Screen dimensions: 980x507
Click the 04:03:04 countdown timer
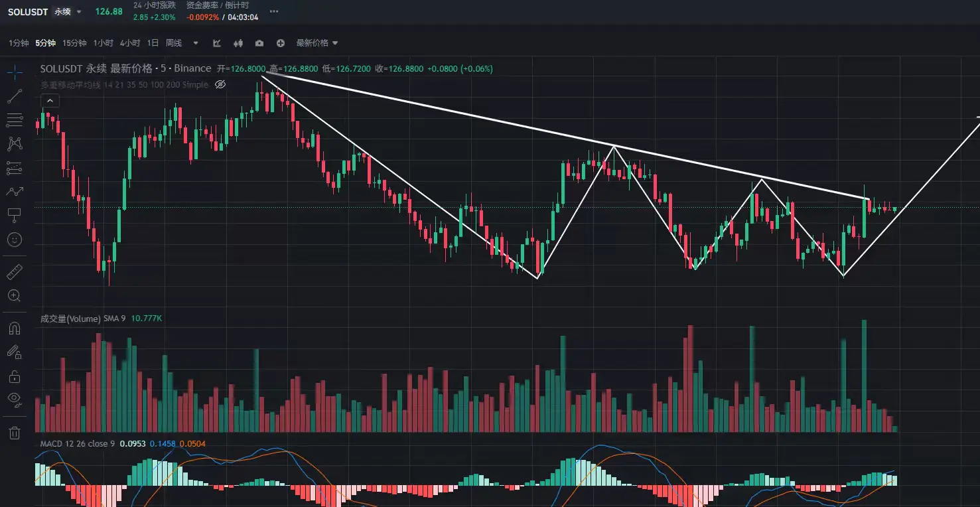click(x=243, y=17)
